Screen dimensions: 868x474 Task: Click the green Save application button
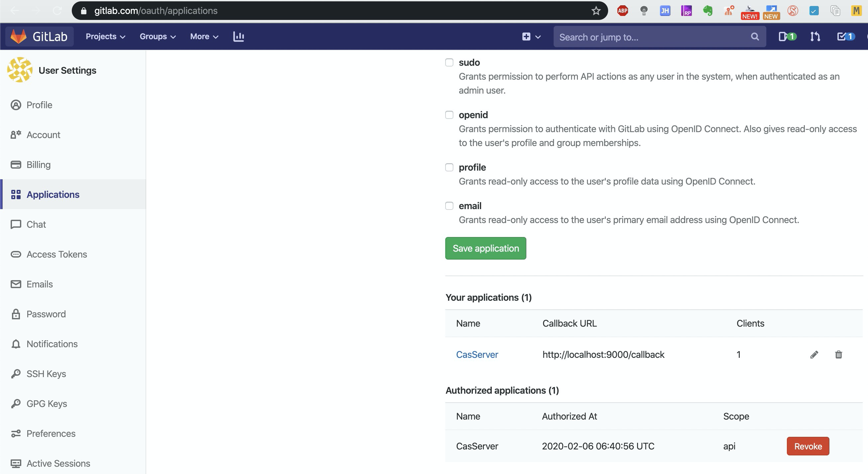coord(486,248)
